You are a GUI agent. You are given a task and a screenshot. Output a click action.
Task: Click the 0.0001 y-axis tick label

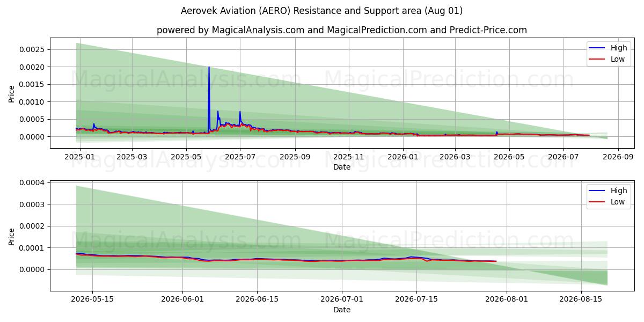(x=31, y=248)
